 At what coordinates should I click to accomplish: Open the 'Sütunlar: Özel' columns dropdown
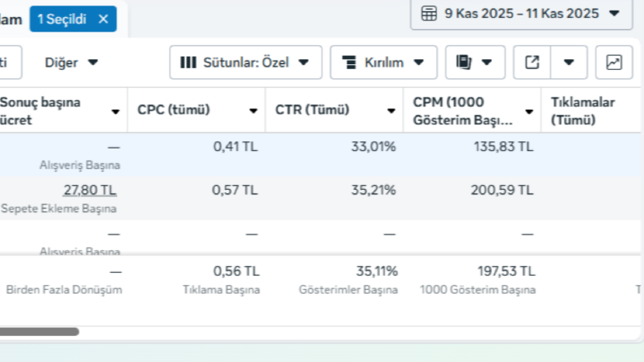click(245, 62)
